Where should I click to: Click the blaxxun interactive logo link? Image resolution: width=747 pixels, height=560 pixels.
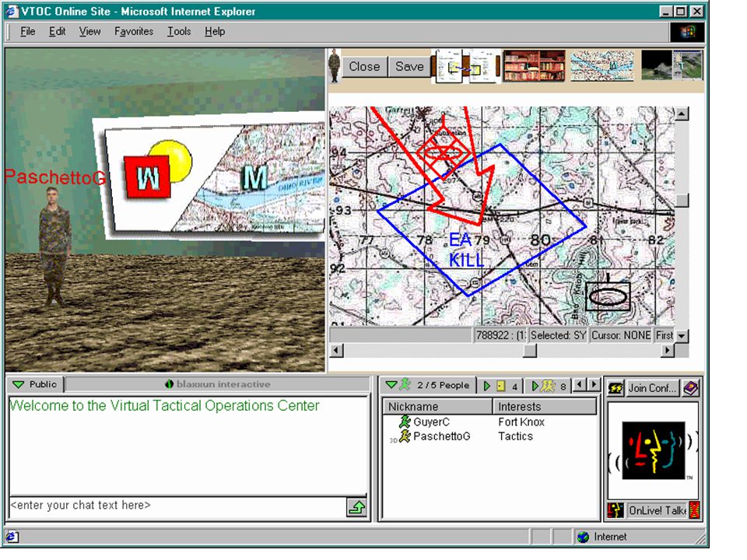pos(218,383)
